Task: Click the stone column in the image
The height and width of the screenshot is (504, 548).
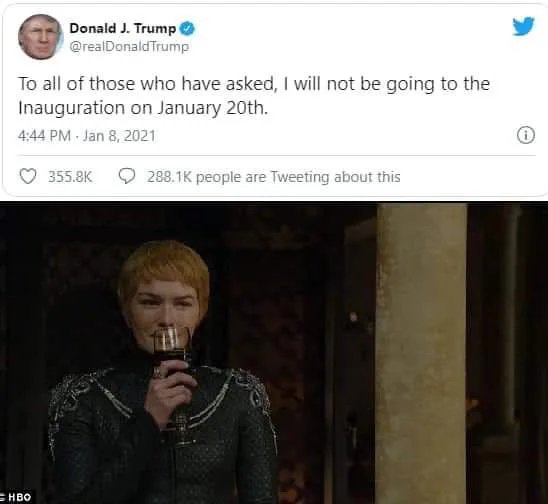Action: click(x=422, y=353)
